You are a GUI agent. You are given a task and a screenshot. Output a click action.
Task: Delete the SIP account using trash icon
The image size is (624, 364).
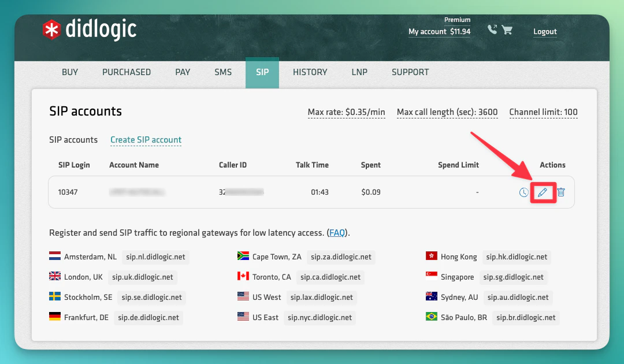point(562,192)
